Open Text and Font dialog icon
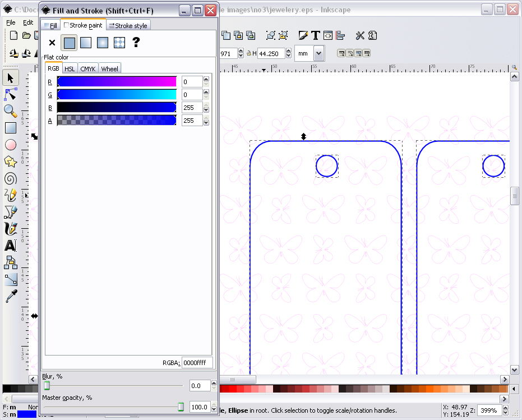The height and width of the screenshot is (420, 522). coord(316,35)
